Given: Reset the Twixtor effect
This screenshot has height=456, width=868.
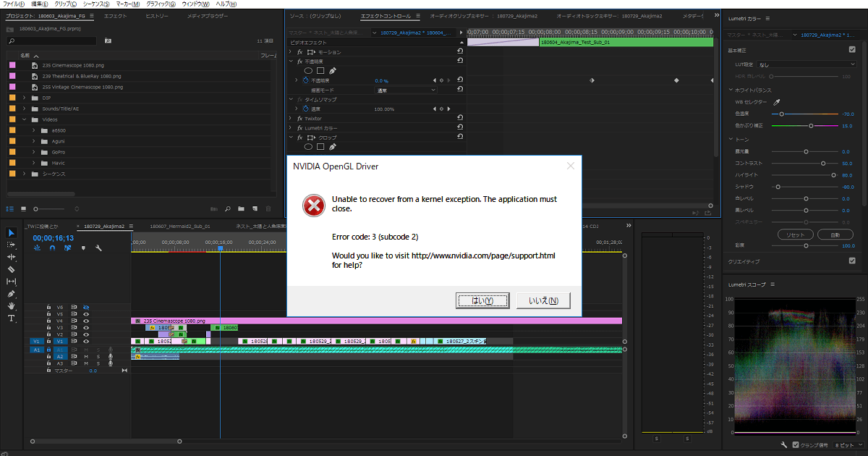Looking at the screenshot, I should [460, 118].
